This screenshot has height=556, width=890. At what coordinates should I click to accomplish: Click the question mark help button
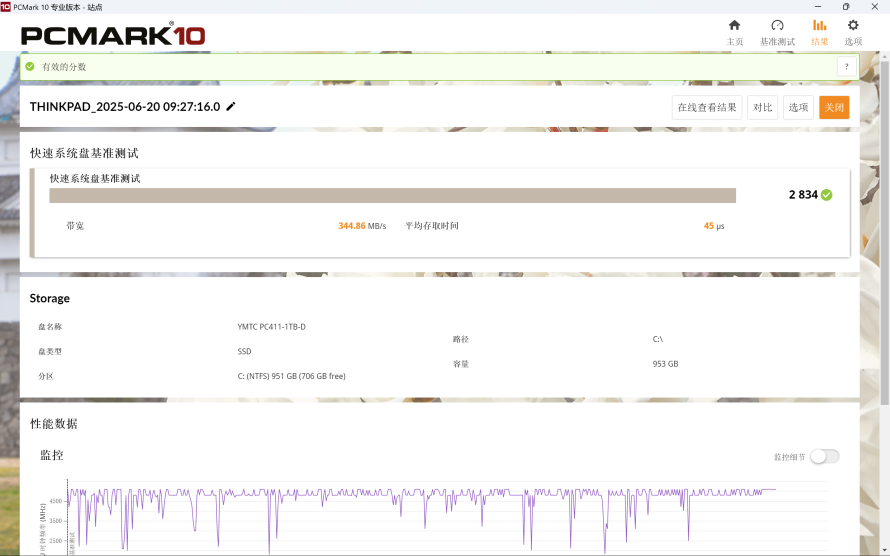(x=846, y=66)
